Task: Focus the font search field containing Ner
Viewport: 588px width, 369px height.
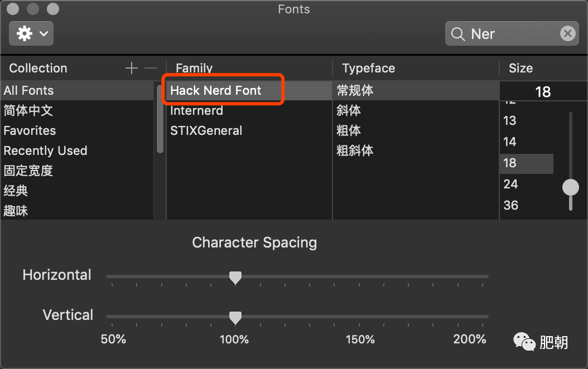Action: click(x=512, y=33)
